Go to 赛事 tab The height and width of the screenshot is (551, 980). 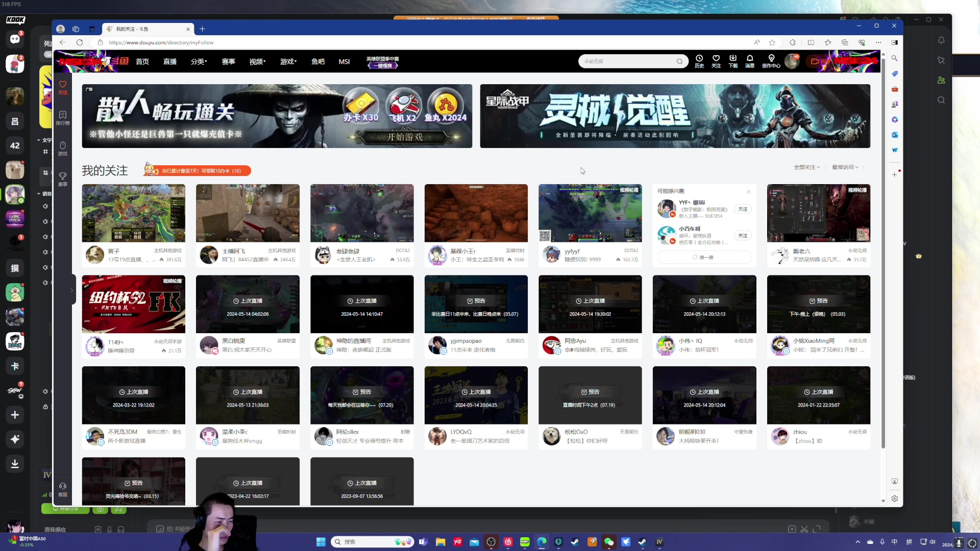228,61
